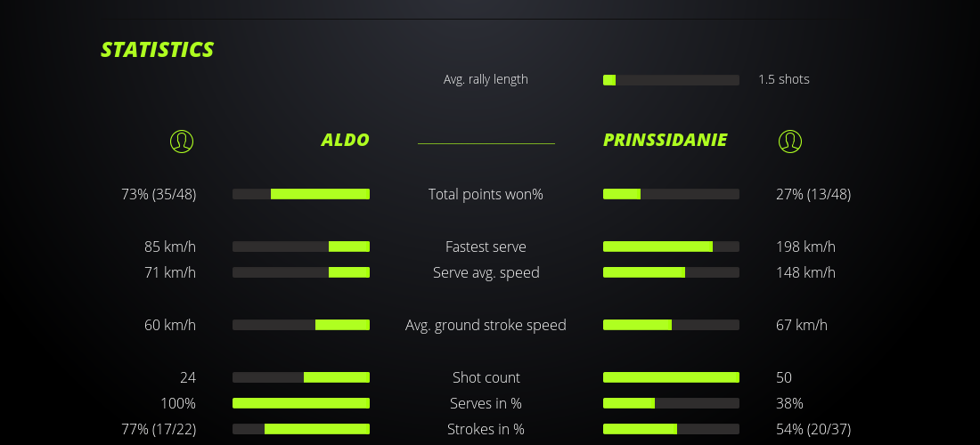Click Aldo's 100% Serves in bar

point(301,403)
